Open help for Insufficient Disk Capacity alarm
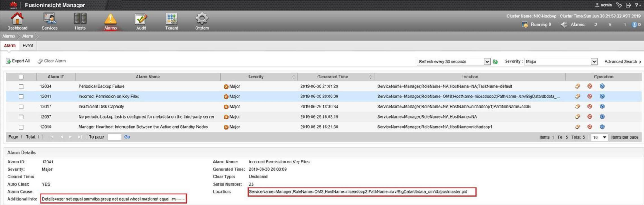 pyautogui.click(x=602, y=106)
